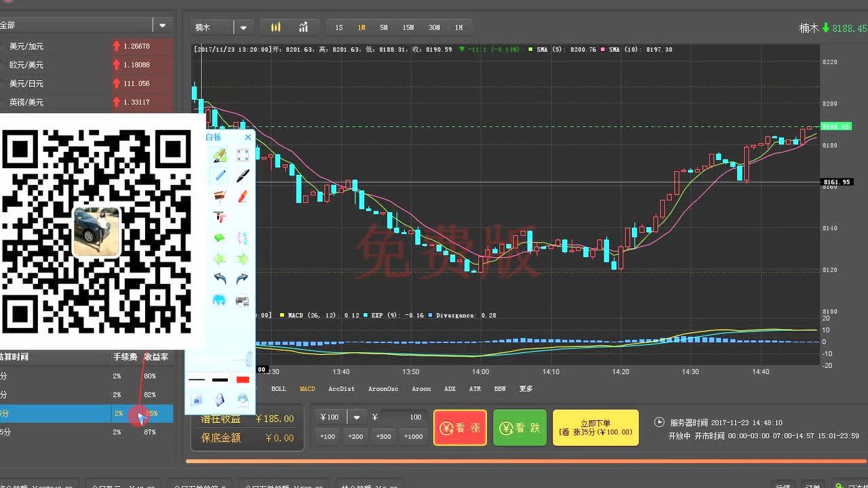Select the 1H chart interval
Viewport: 868px width, 488px height.
[x=459, y=28]
